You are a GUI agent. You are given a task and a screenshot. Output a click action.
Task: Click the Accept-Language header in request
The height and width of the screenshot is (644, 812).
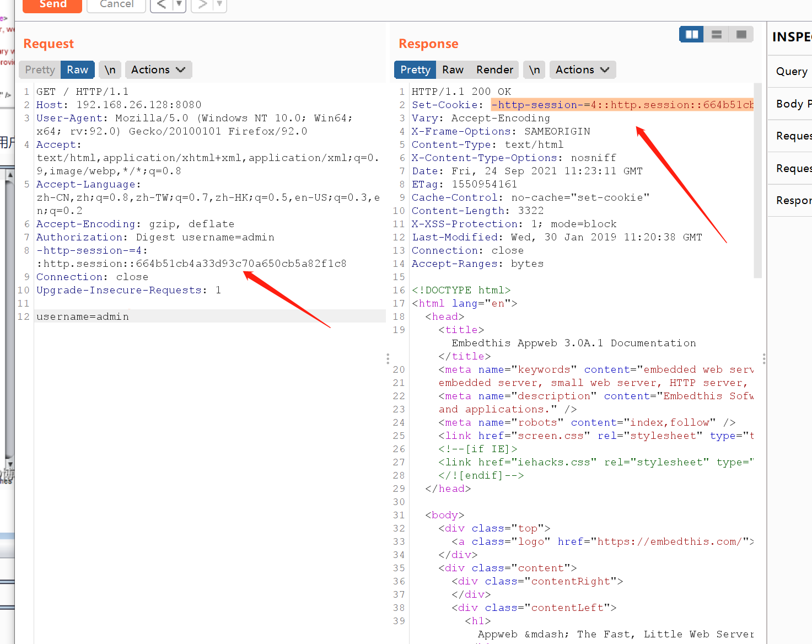(x=208, y=197)
